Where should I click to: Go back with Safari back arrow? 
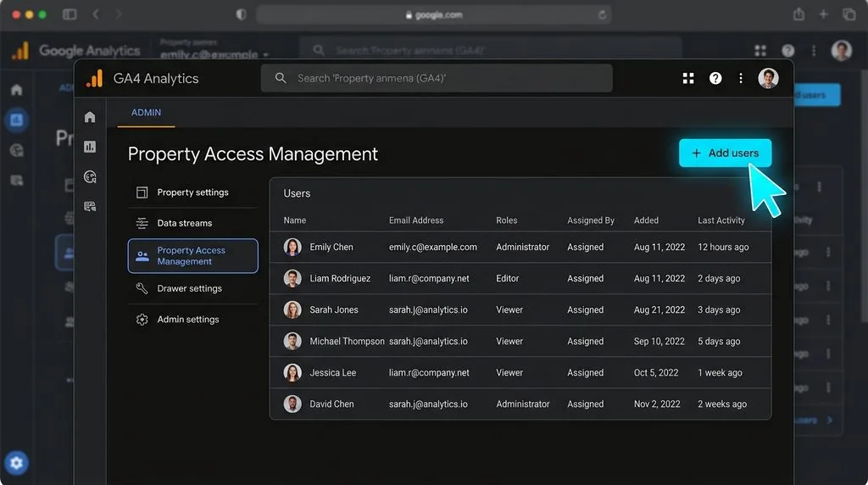[x=96, y=14]
